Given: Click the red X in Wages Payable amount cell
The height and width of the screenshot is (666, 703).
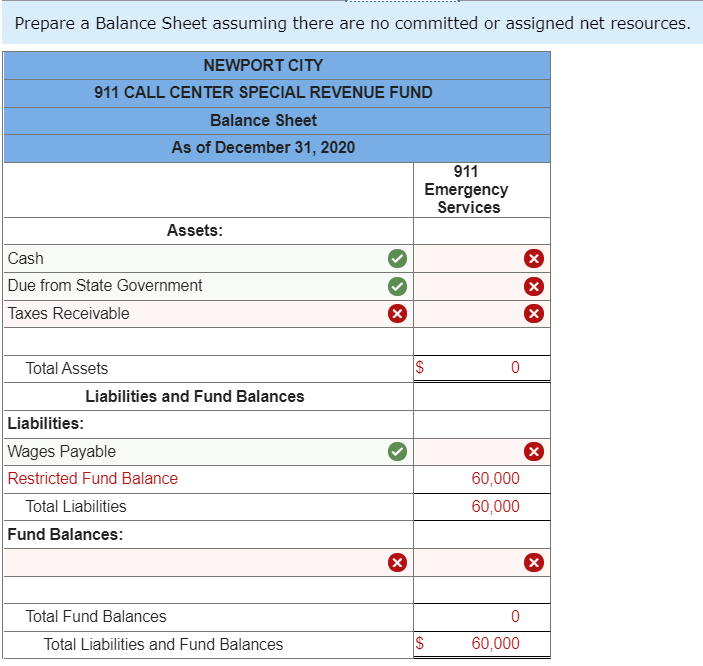Looking at the screenshot, I should (x=534, y=451).
